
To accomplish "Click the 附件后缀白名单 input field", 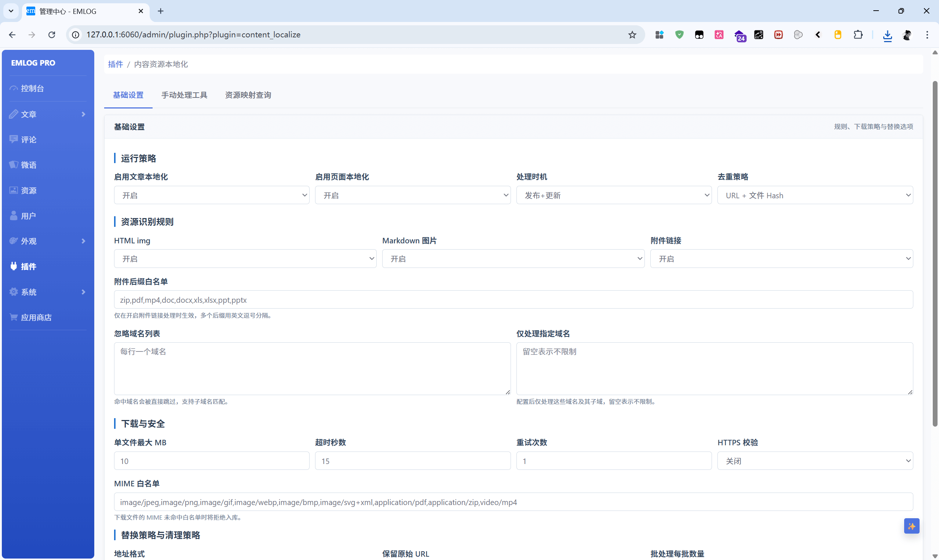I will point(513,300).
